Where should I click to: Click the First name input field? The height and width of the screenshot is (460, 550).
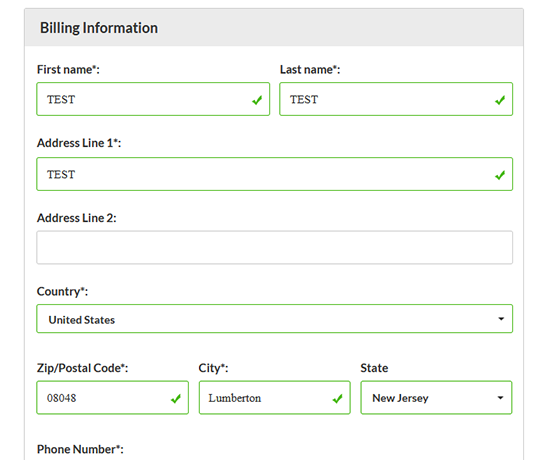[x=153, y=99]
